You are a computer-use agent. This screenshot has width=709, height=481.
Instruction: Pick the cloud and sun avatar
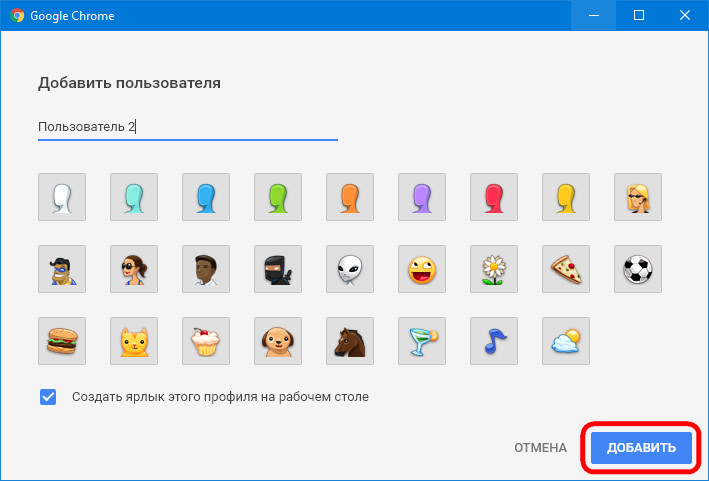pyautogui.click(x=566, y=341)
